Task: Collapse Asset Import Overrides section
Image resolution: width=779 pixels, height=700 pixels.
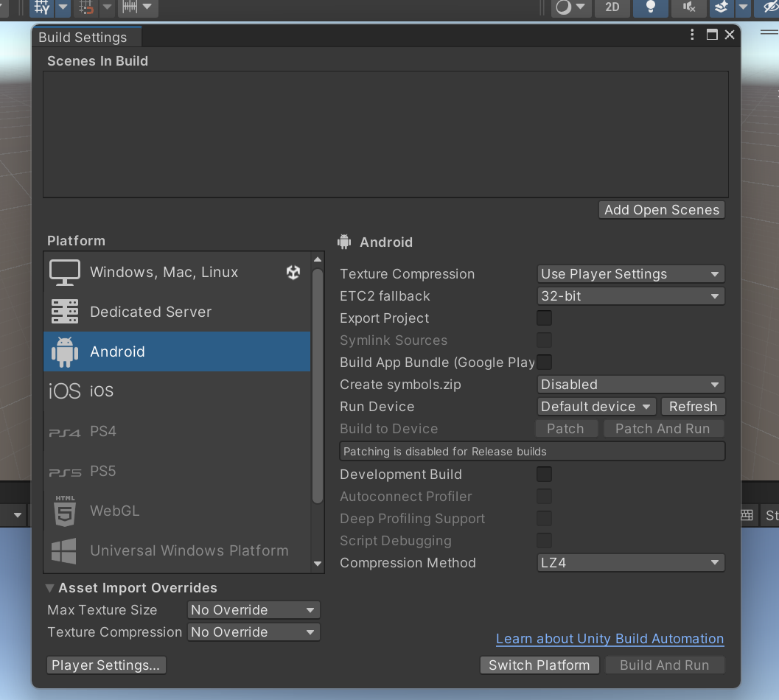Action: (49, 588)
